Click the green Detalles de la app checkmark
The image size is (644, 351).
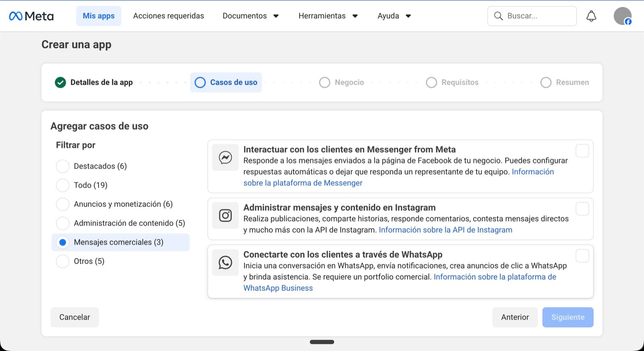pos(60,82)
